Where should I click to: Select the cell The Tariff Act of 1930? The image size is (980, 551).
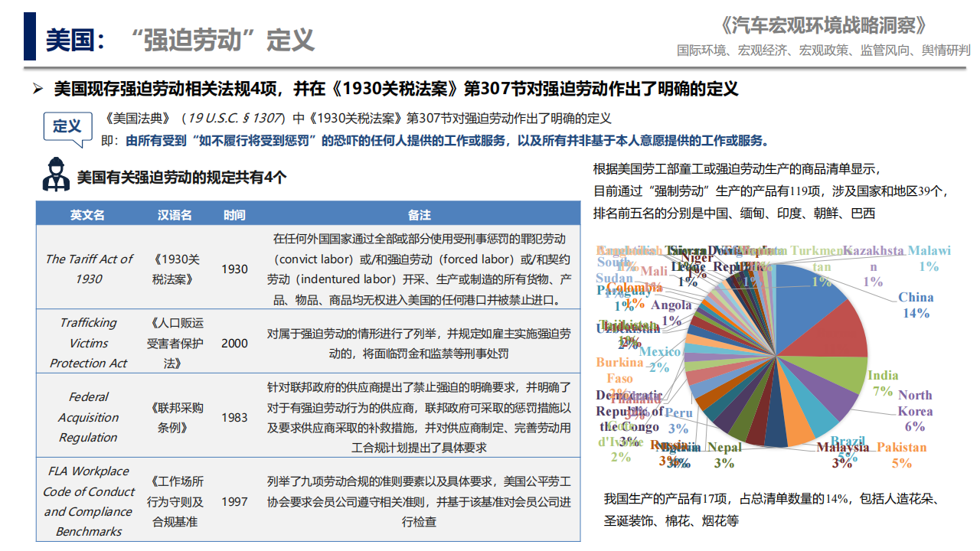(88, 269)
